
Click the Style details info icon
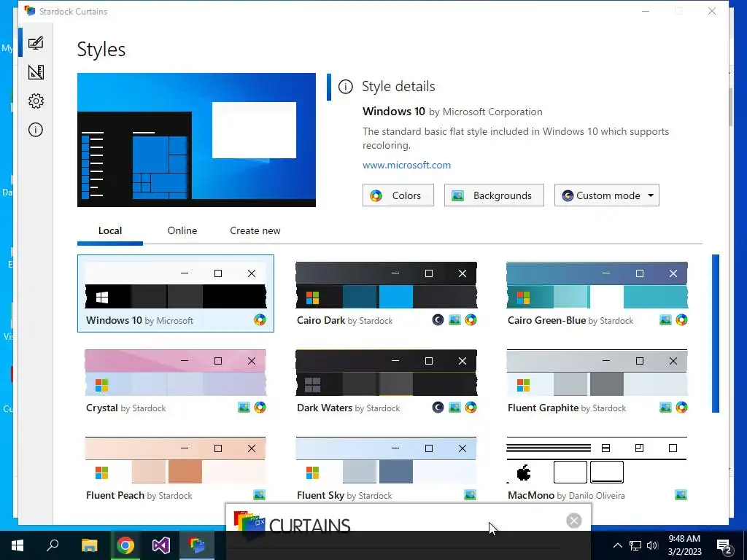[x=345, y=87]
